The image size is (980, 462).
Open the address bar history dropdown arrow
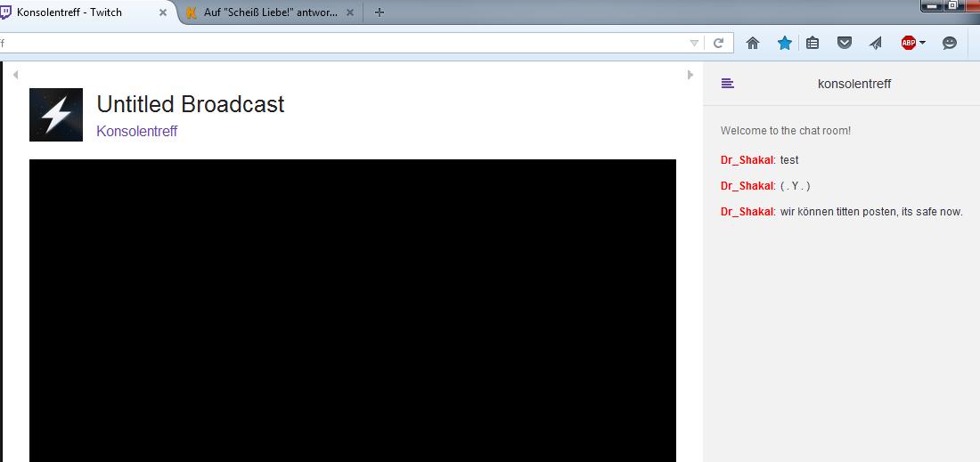coord(694,43)
